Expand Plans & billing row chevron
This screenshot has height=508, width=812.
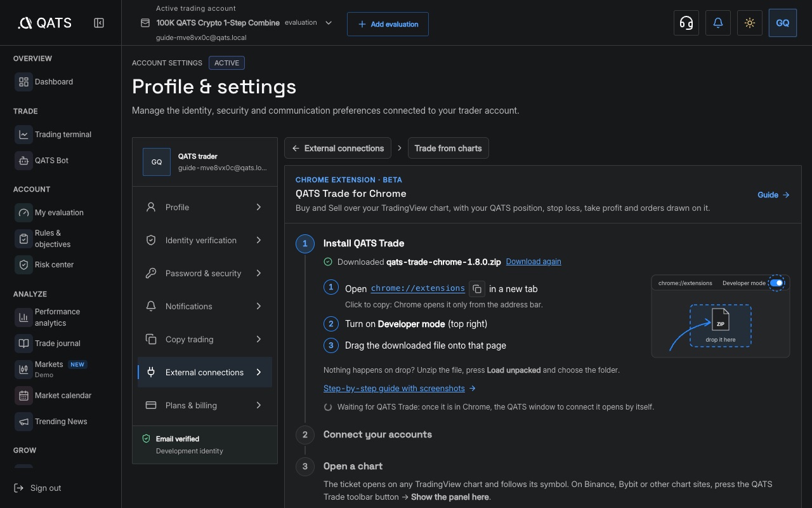click(259, 405)
